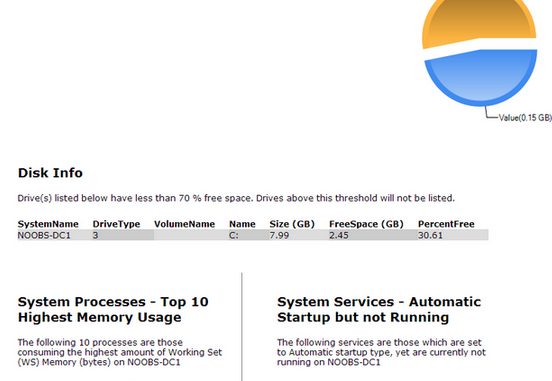This screenshot has height=381, width=552.
Task: Click the Disk Info heading
Action: pyautogui.click(x=50, y=173)
